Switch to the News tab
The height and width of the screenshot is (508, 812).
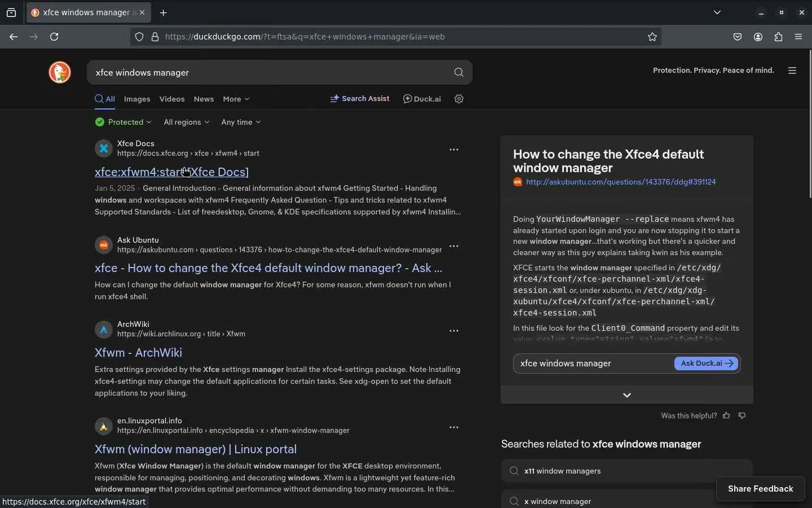click(204, 99)
